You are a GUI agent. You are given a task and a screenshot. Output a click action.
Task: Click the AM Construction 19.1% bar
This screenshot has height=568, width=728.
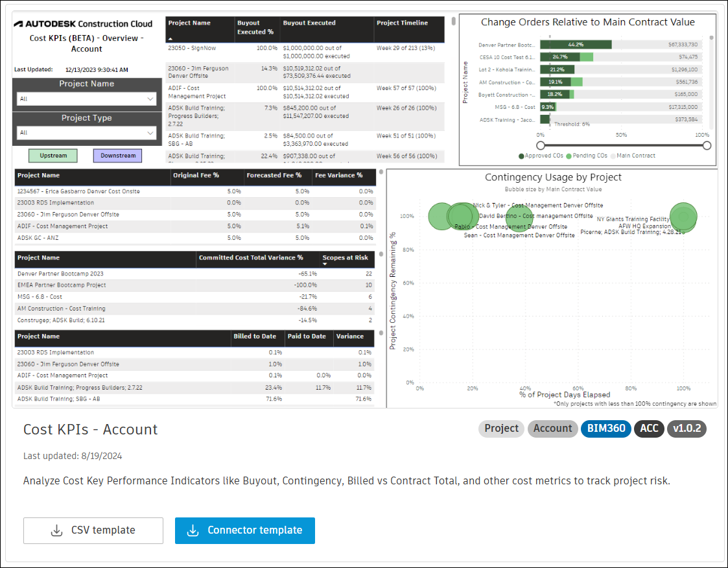click(x=556, y=82)
